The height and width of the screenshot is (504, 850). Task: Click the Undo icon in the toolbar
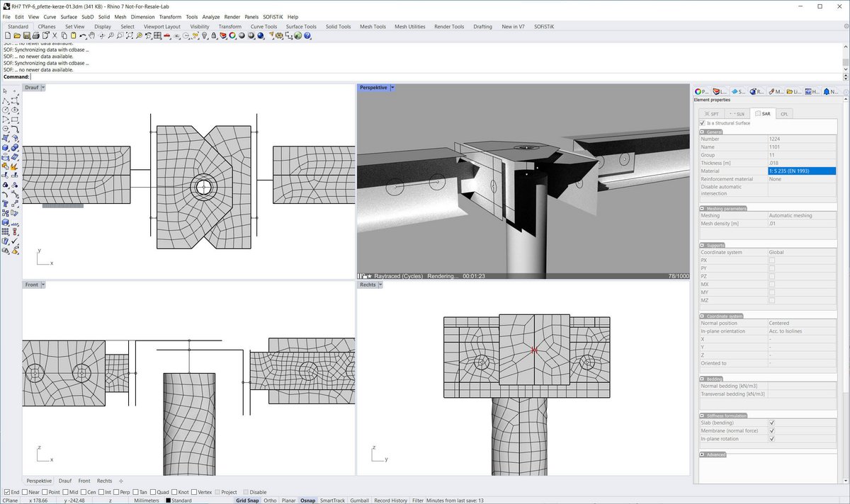(82, 34)
